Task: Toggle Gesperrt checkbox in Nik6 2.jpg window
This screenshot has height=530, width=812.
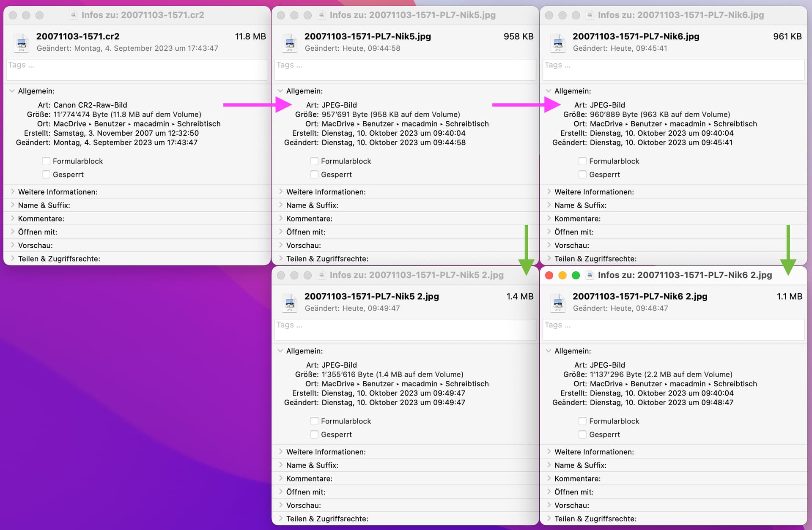Action: click(582, 434)
